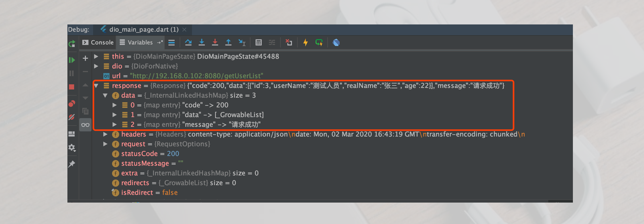Viewport: 644px width, 224px height.
Task: Click the Run to Cursor icon
Action: tap(242, 43)
